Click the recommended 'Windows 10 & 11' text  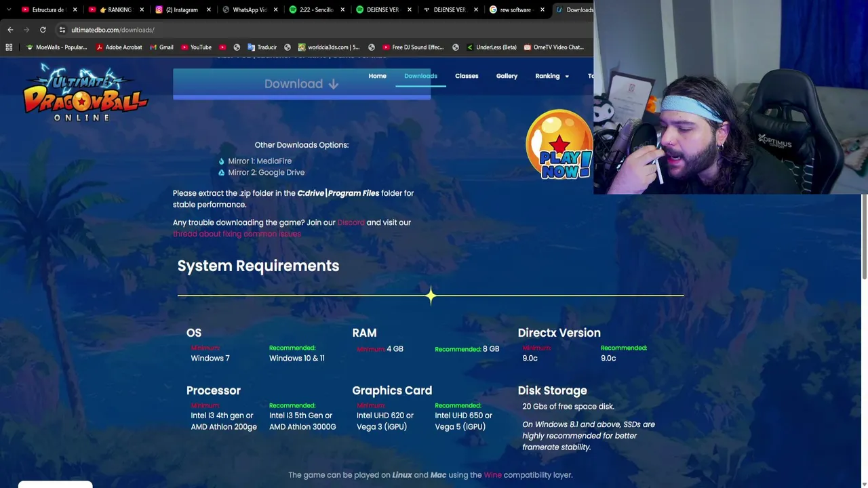pos(297,359)
